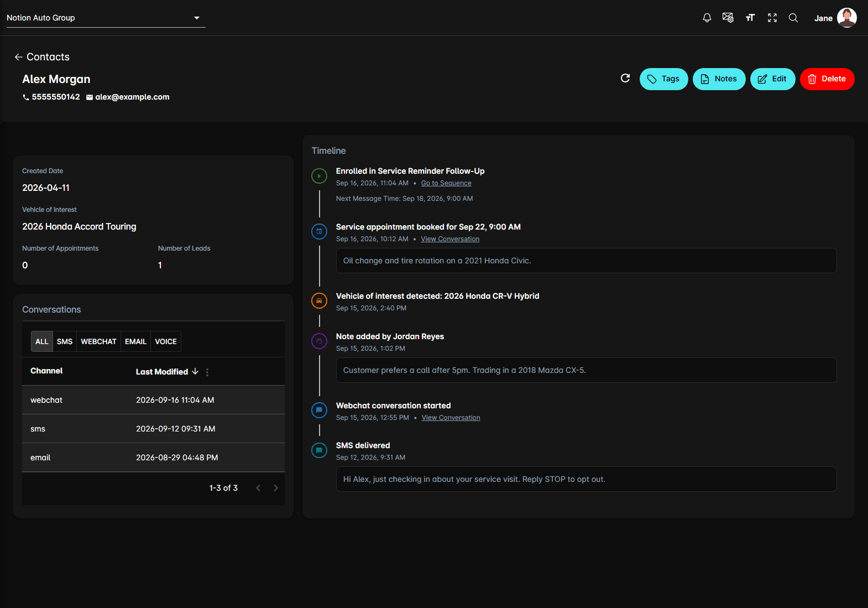The height and width of the screenshot is (608, 868).
Task: Click the phone icon next to 5555550142
Action: (x=25, y=97)
